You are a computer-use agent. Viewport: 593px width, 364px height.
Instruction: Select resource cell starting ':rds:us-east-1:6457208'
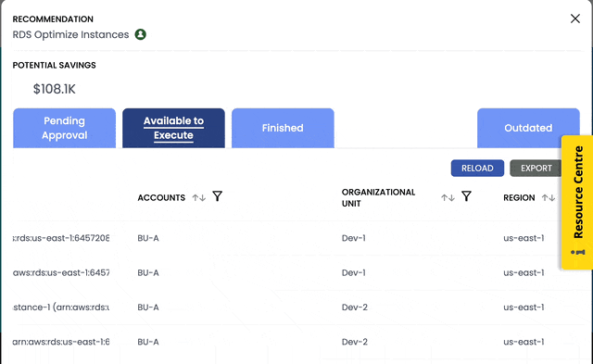click(x=61, y=238)
